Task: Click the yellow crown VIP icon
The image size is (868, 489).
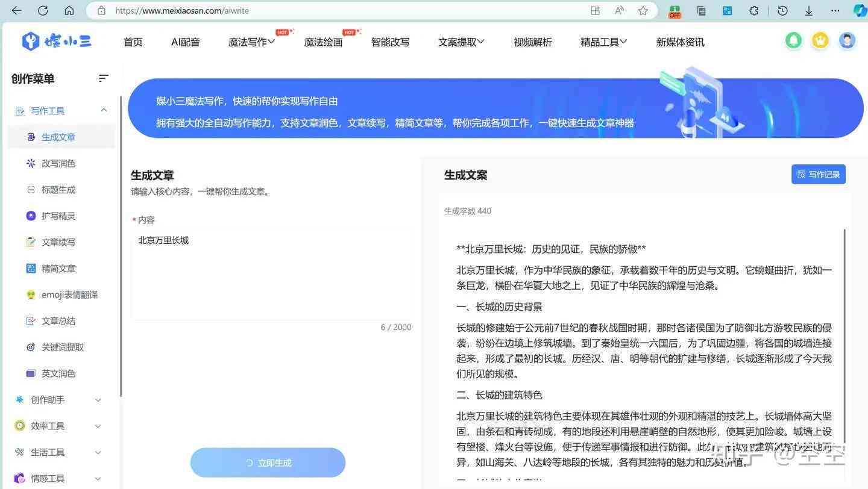Action: tap(820, 41)
